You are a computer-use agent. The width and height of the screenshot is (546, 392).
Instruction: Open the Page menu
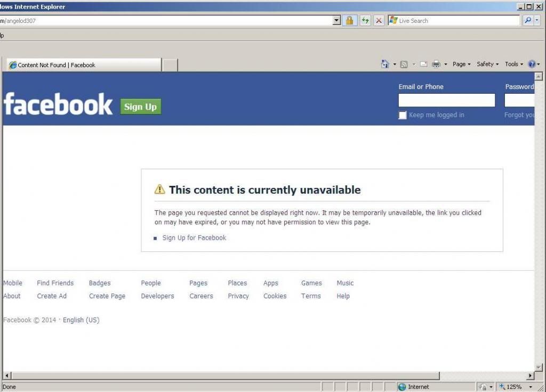pyautogui.click(x=461, y=64)
